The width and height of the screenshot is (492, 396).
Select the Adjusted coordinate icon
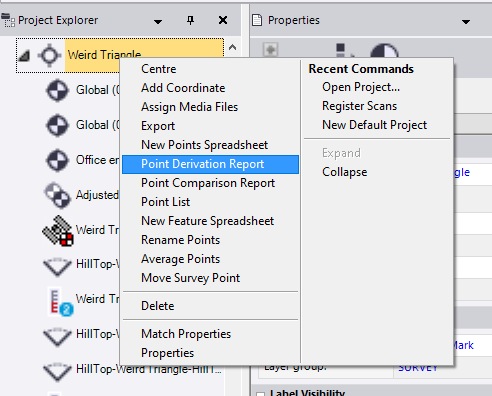57,195
